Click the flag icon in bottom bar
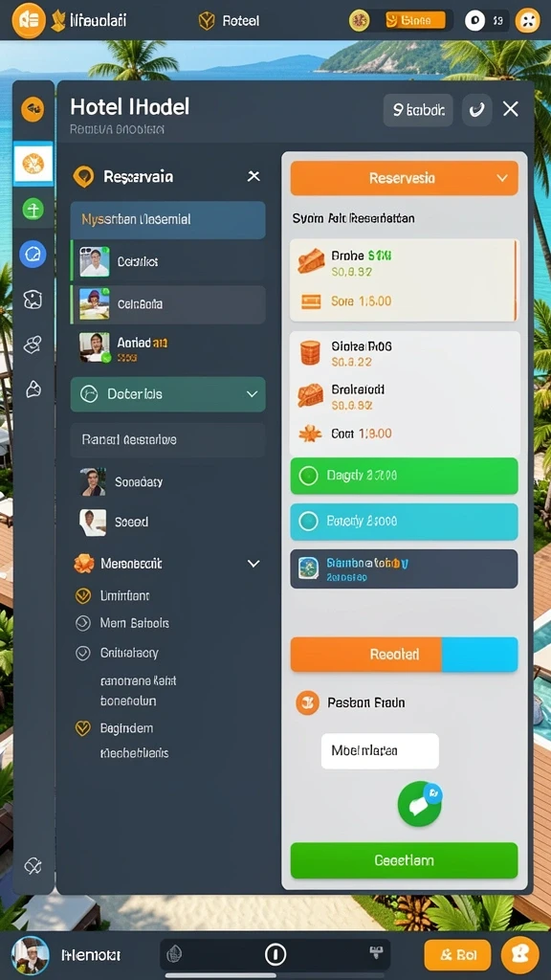Screen dimensions: 551x980 pyautogui.click(x=377, y=953)
